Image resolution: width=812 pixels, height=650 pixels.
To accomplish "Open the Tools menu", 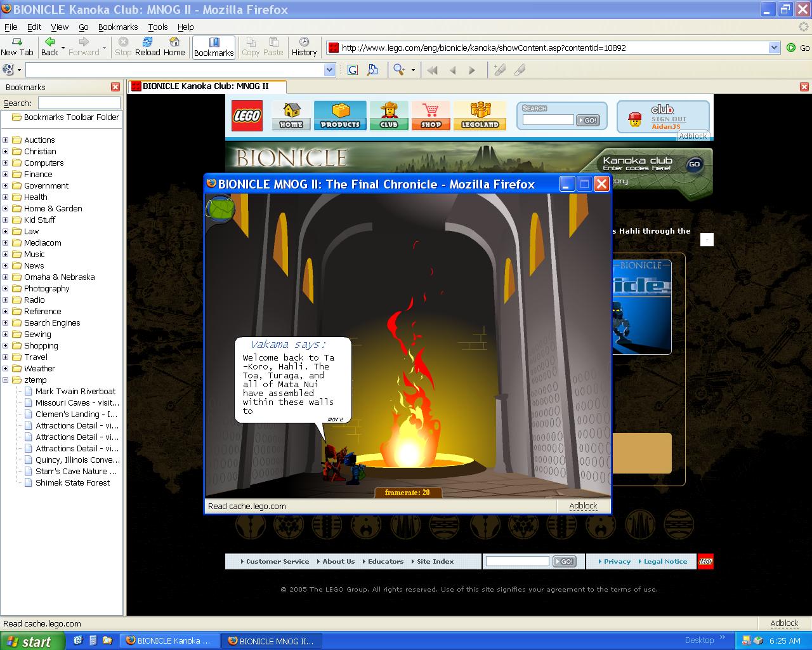I will [158, 27].
